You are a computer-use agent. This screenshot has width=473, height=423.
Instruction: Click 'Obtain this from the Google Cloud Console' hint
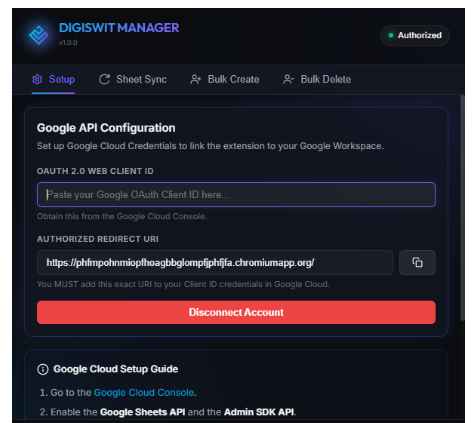click(x=122, y=216)
